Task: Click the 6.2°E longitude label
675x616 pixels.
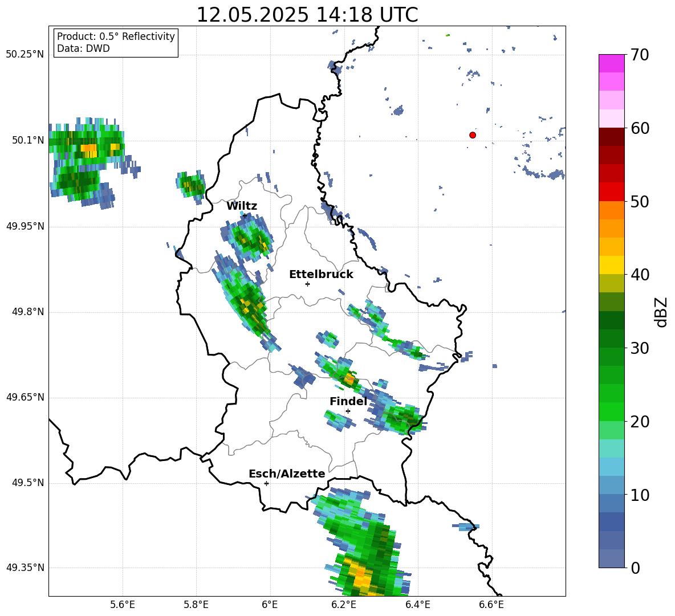Action: click(x=344, y=605)
